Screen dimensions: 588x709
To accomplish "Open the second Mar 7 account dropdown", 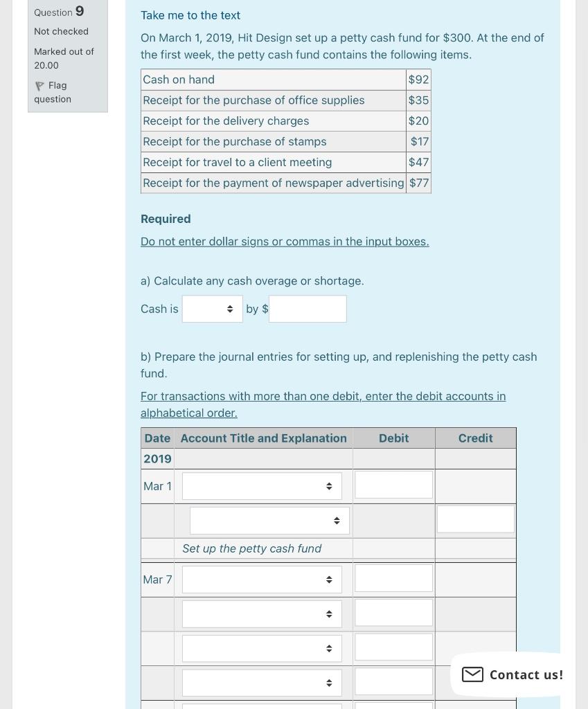I will click(261, 613).
